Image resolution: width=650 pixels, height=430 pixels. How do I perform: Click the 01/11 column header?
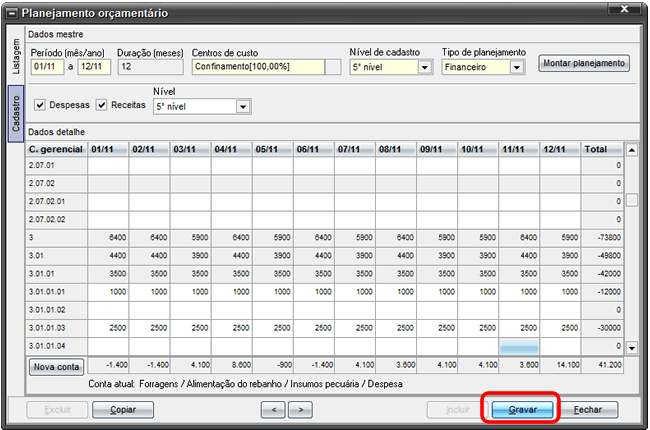pos(108,149)
